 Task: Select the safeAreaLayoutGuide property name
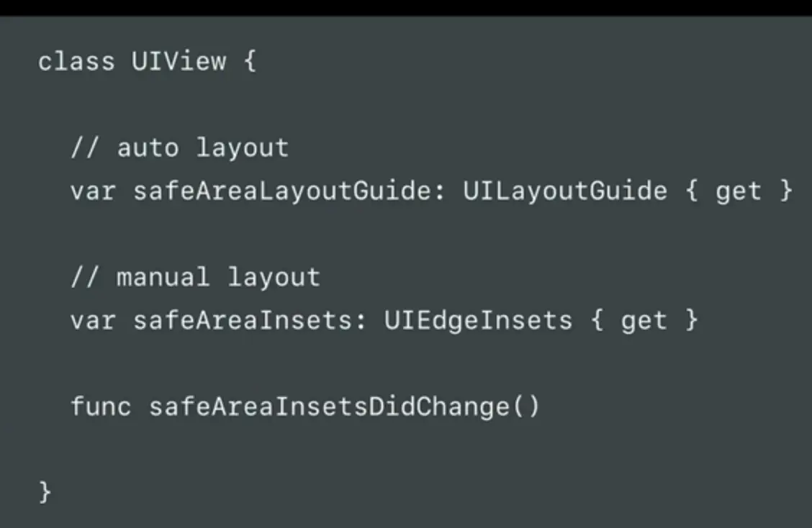(x=283, y=191)
